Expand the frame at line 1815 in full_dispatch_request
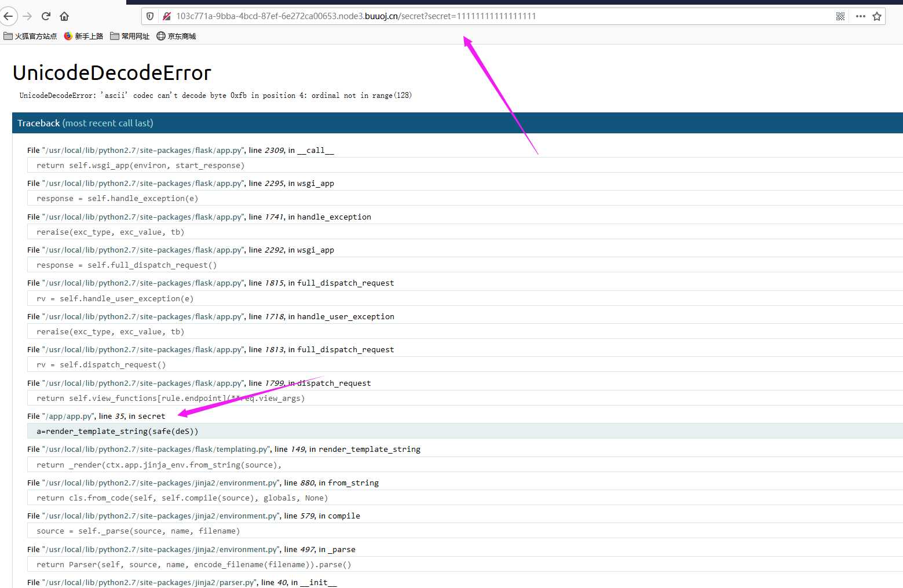Viewport: 903px width, 588px height. [210, 283]
